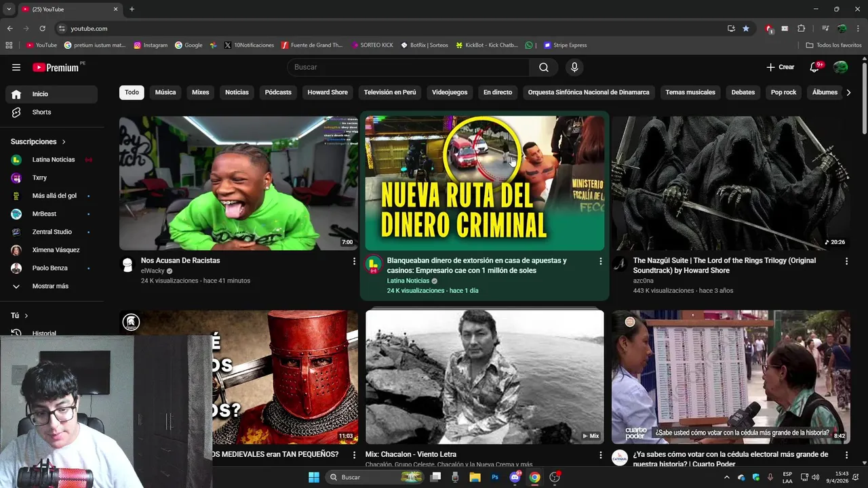This screenshot has height=488, width=868.
Task: Open elWacky channel name
Action: [153, 270]
